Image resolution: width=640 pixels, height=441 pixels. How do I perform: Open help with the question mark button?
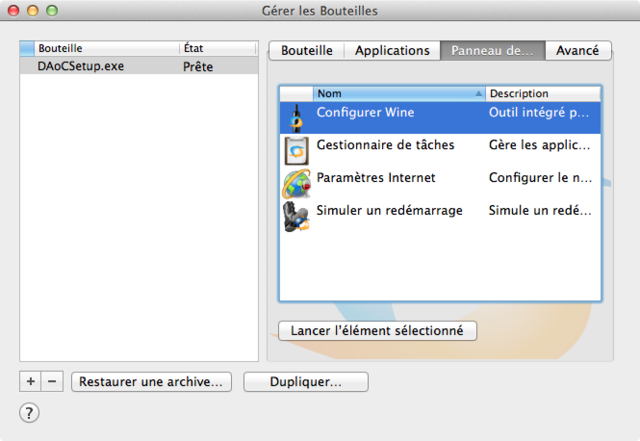[x=30, y=413]
